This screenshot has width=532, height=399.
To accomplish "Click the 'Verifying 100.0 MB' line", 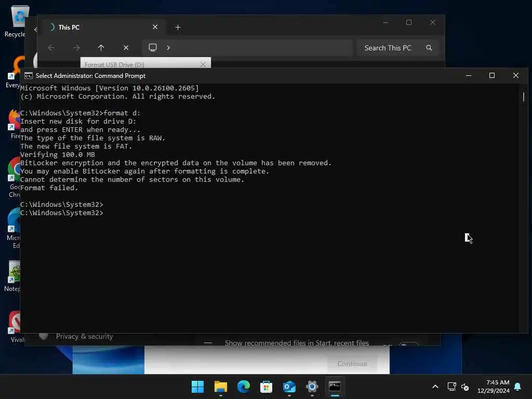I will (x=58, y=155).
